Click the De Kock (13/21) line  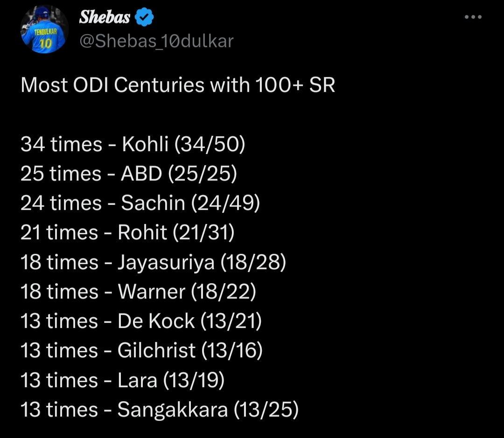[141, 321]
